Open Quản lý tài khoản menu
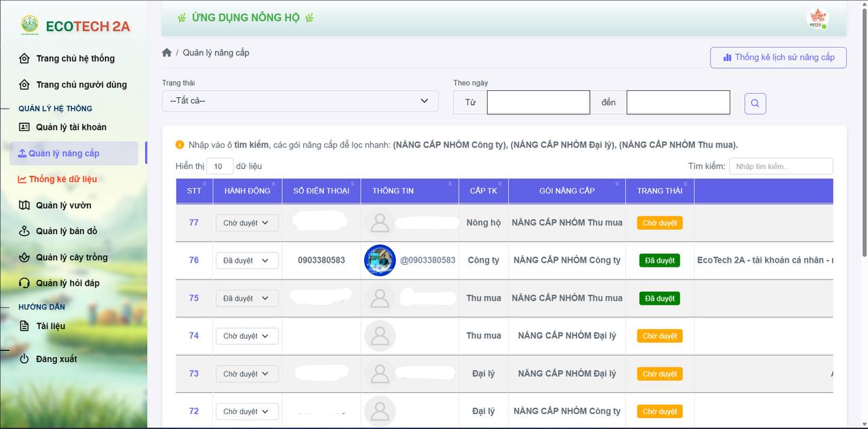The width and height of the screenshot is (868, 429). (71, 127)
